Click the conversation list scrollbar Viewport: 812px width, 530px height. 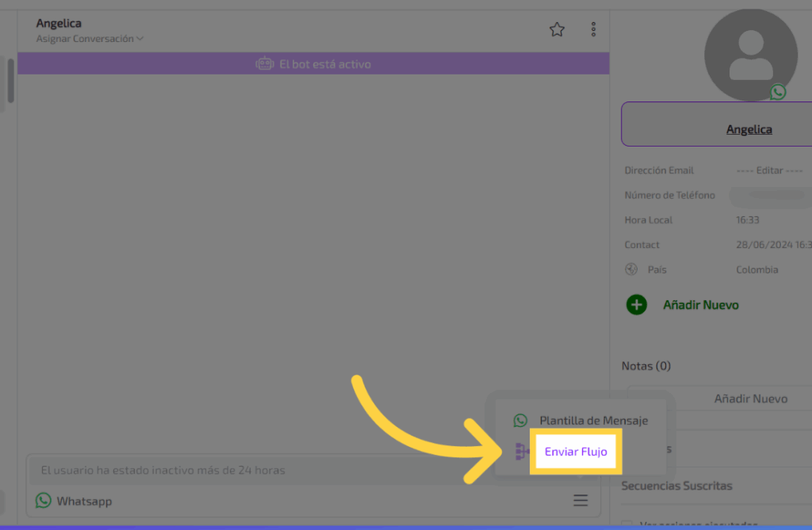click(x=10, y=79)
